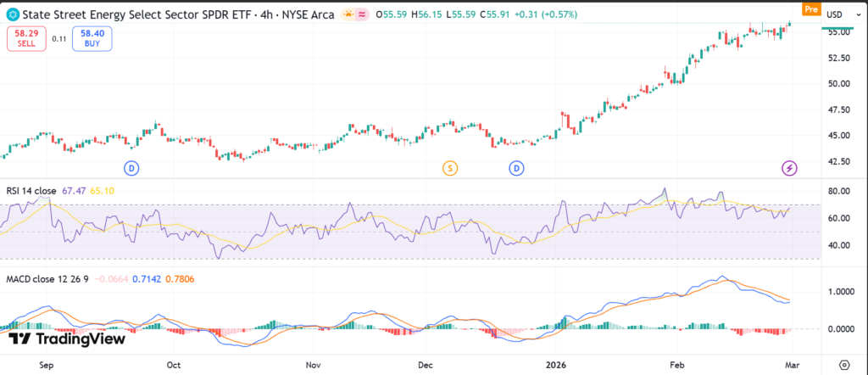
Task: Select the RSI 14 close indicator label
Action: tap(33, 192)
